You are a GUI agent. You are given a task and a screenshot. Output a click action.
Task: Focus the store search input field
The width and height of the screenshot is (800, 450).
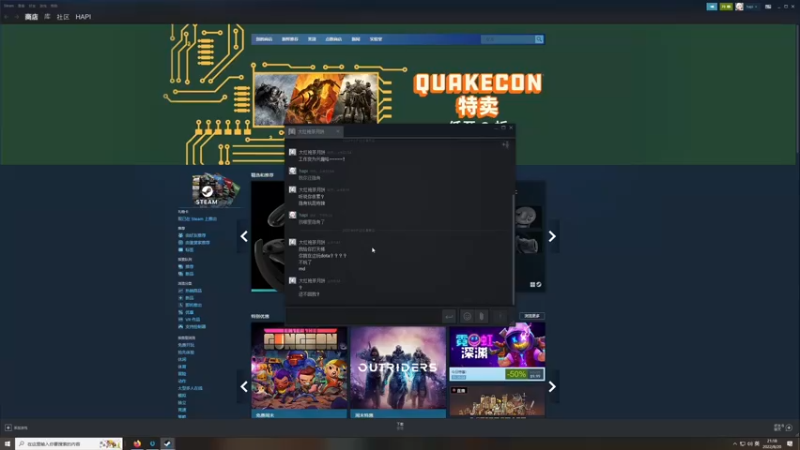pos(508,39)
